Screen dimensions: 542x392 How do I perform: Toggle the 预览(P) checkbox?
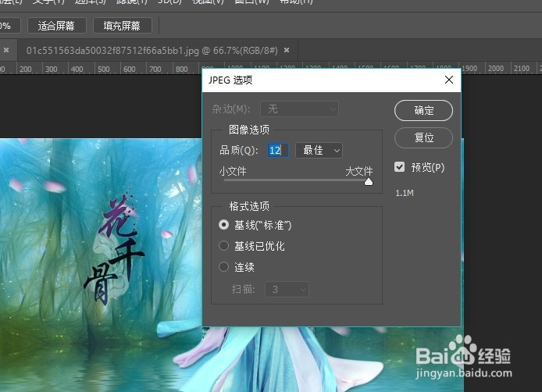tap(400, 167)
